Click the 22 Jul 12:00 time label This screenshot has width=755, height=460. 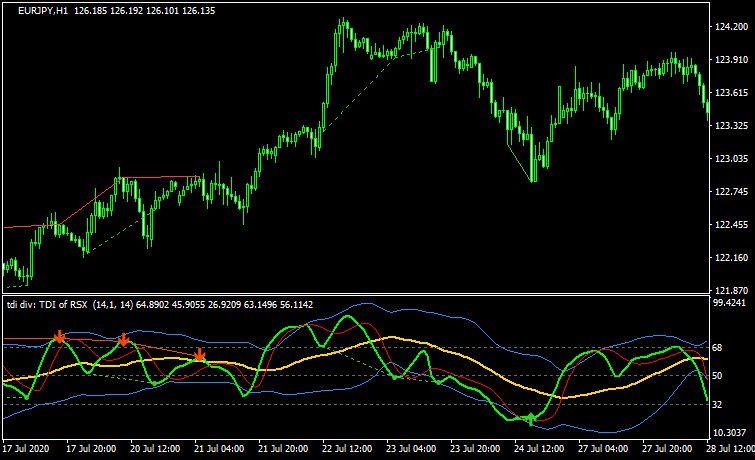(x=289, y=449)
